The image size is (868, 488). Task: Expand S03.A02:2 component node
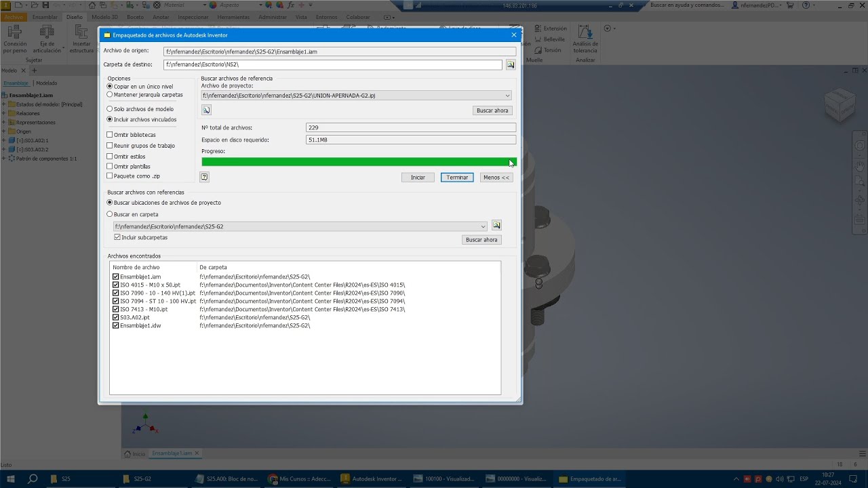click(4, 149)
